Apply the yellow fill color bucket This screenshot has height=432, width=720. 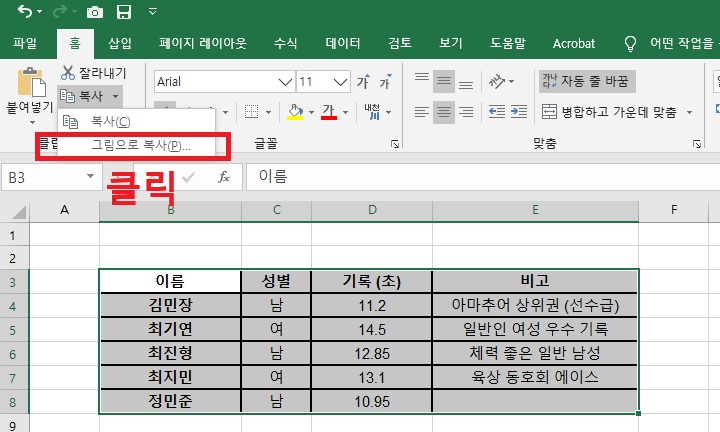[x=295, y=112]
